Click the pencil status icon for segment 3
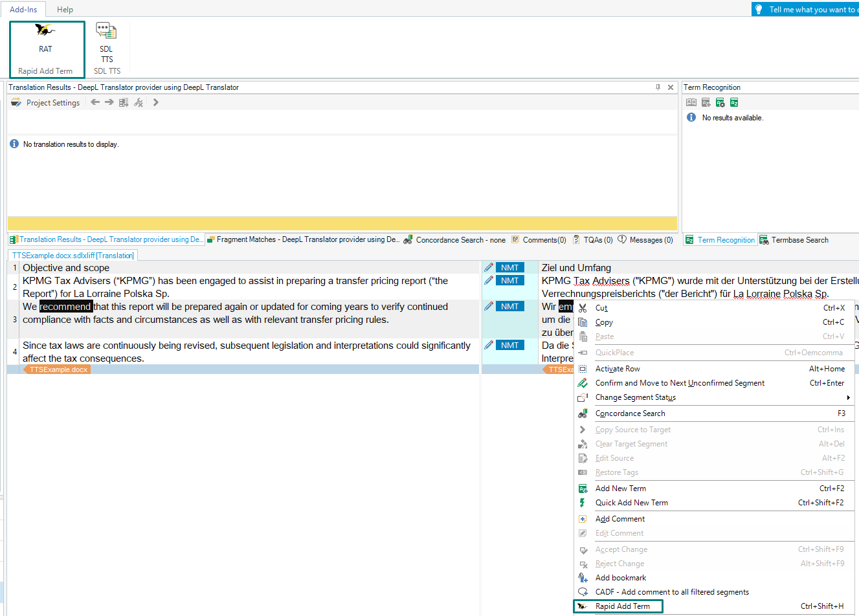The width and height of the screenshot is (859, 616). coord(489,306)
